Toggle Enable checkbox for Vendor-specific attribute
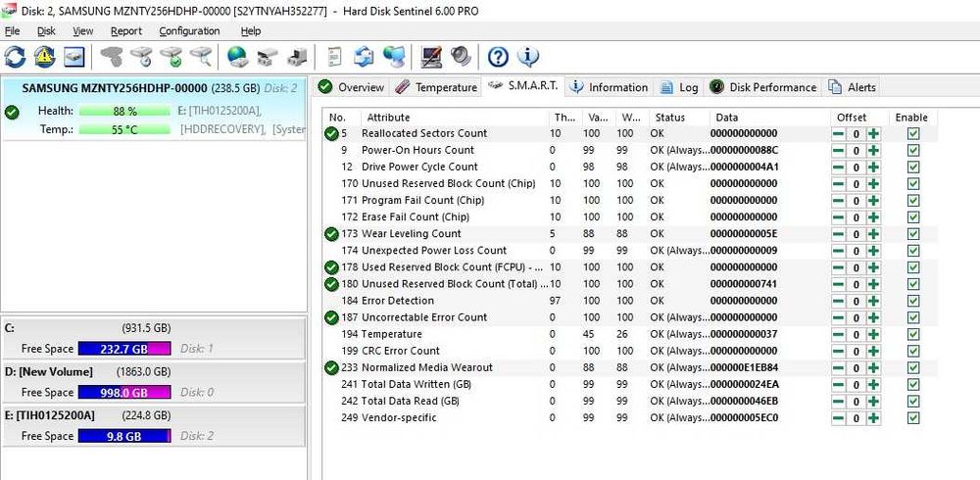Viewport: 980px width, 480px height. pyautogui.click(x=913, y=417)
